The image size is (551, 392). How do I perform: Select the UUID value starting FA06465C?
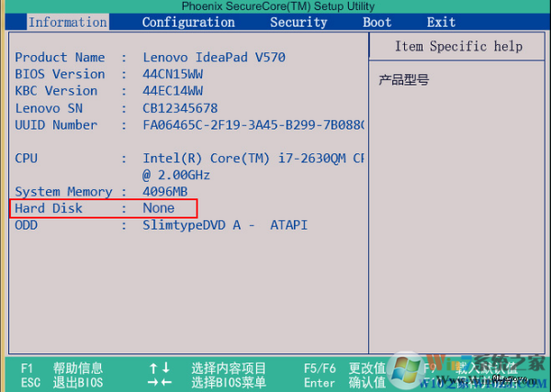click(x=253, y=125)
